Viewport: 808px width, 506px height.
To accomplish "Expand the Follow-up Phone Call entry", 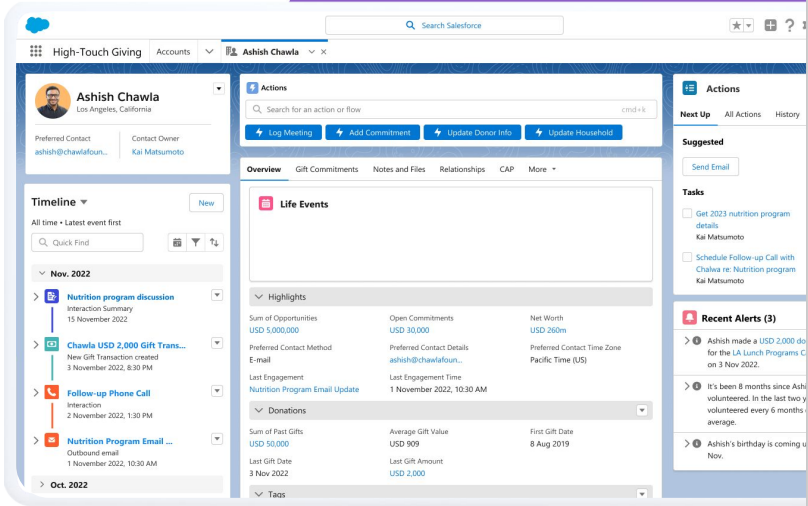I will tap(36, 393).
